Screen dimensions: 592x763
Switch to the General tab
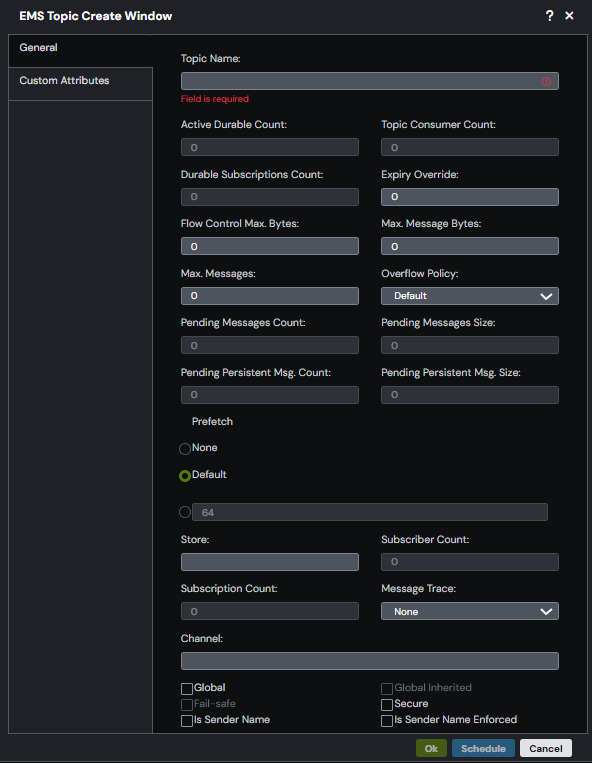80,51
